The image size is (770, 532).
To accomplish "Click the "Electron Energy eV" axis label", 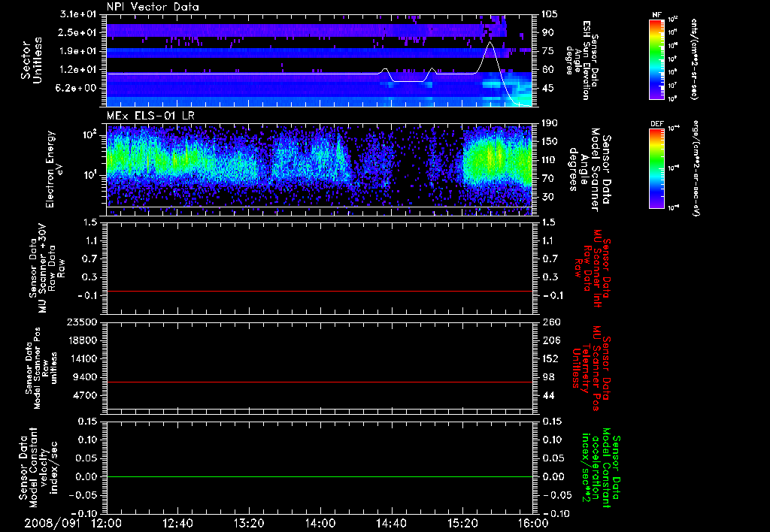I will pyautogui.click(x=55, y=169).
